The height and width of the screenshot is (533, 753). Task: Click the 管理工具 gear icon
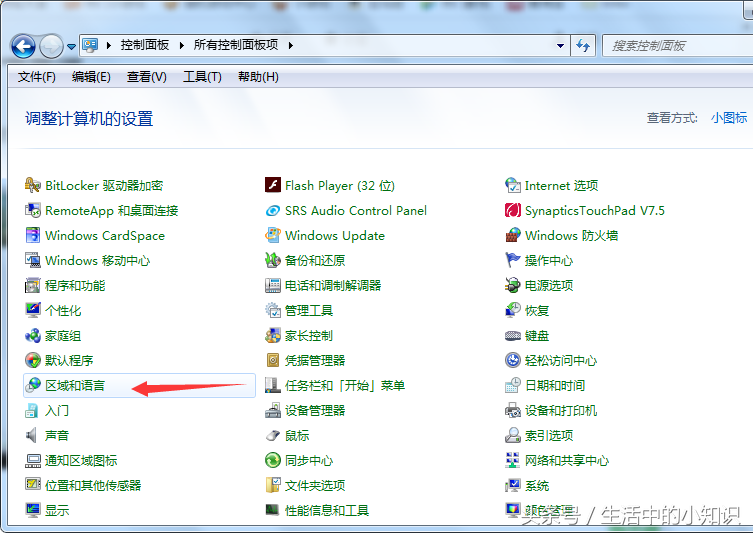point(273,310)
